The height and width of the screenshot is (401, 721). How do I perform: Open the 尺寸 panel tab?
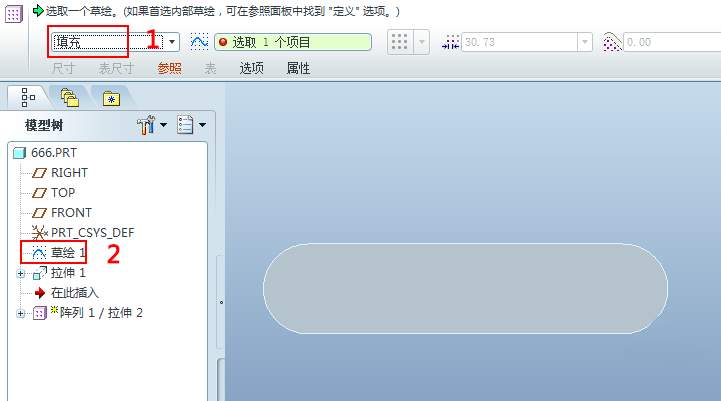(x=63, y=69)
